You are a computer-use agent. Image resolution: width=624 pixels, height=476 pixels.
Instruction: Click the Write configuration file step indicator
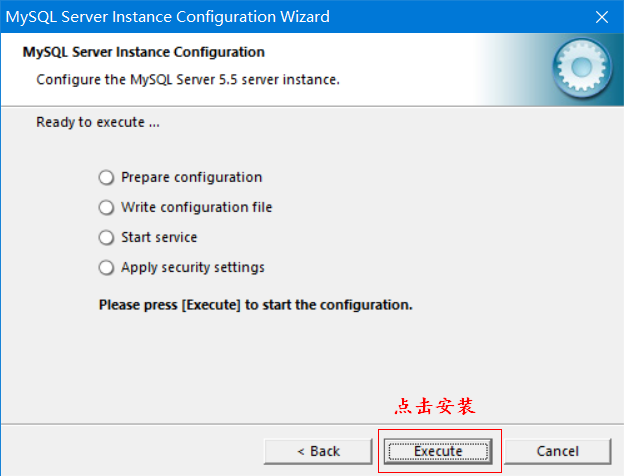click(106, 207)
